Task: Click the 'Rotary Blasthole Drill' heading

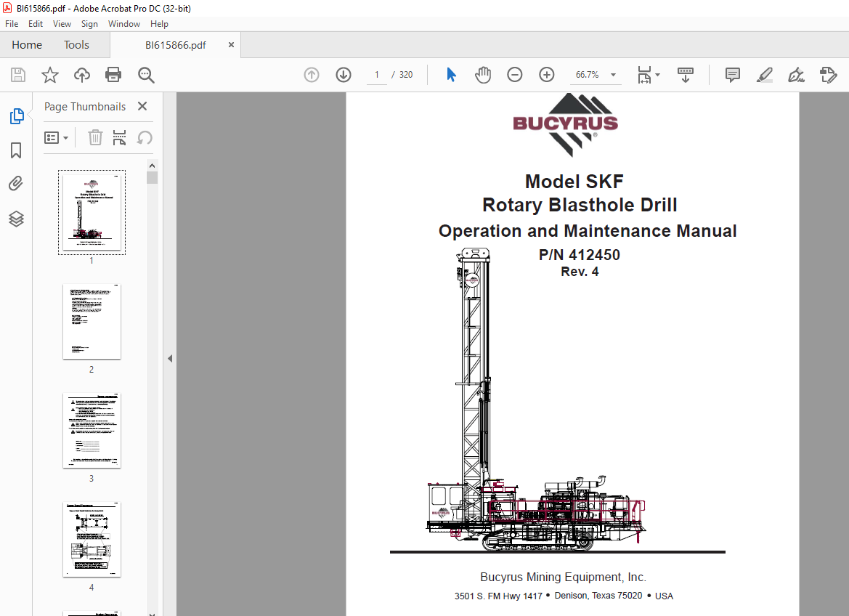Action: [580, 205]
